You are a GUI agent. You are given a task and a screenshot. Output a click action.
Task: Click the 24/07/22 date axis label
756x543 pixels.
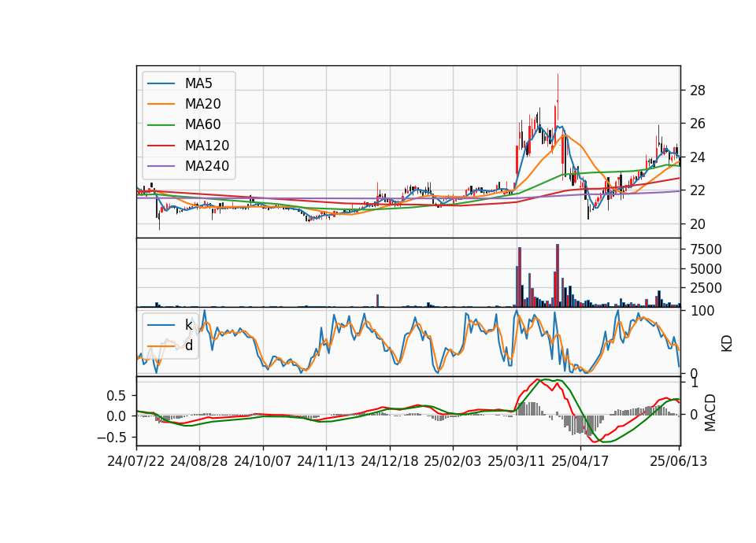click(136, 461)
